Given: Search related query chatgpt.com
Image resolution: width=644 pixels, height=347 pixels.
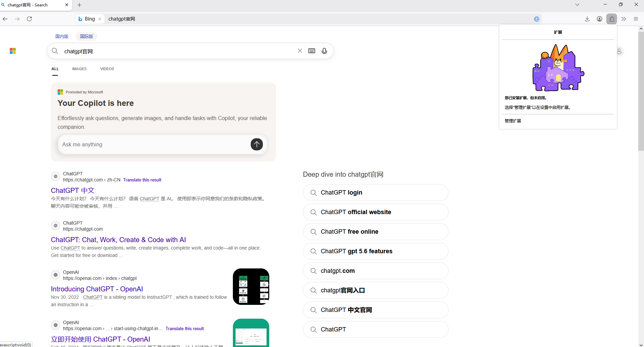Looking at the screenshot, I should 376,271.
